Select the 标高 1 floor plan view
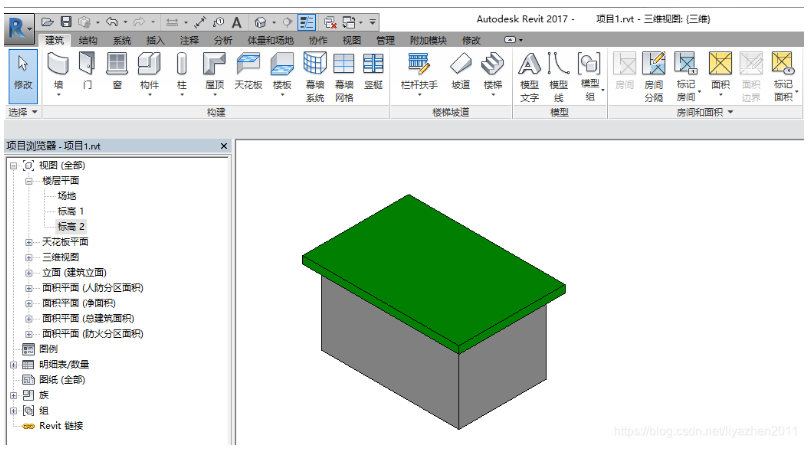Image resolution: width=809 pixels, height=450 pixels. 71,211
